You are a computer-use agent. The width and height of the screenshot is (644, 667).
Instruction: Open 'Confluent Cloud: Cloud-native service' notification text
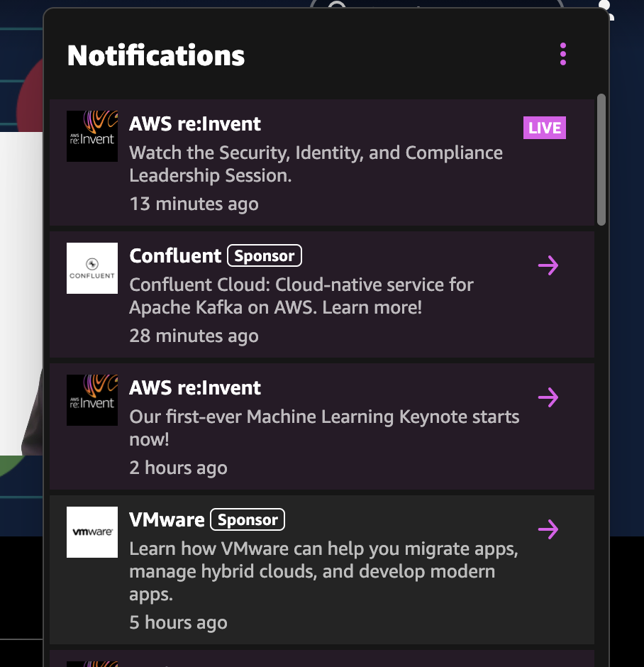pos(301,296)
